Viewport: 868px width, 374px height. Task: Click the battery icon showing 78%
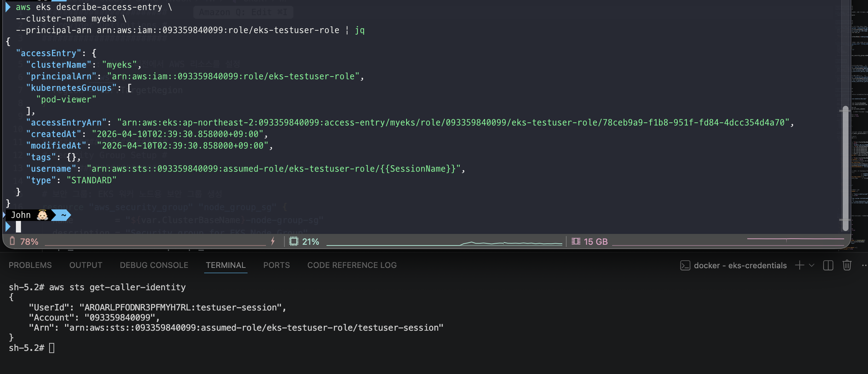12,241
